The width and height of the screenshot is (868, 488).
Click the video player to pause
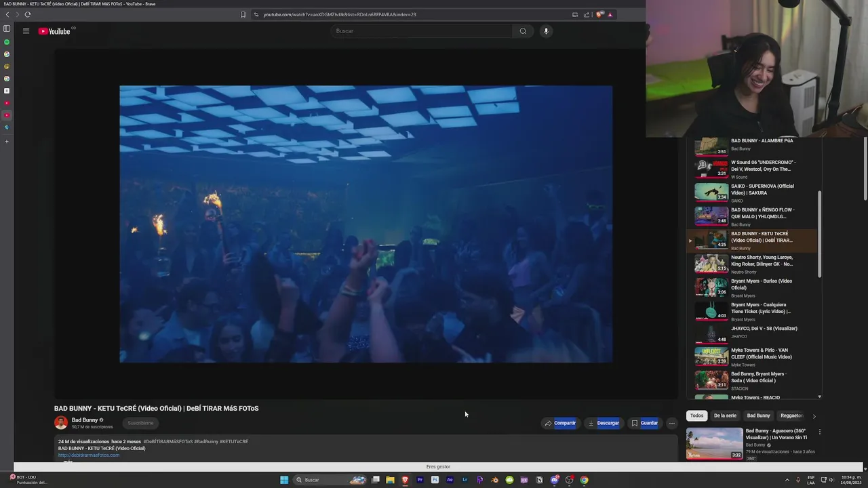pos(366,224)
